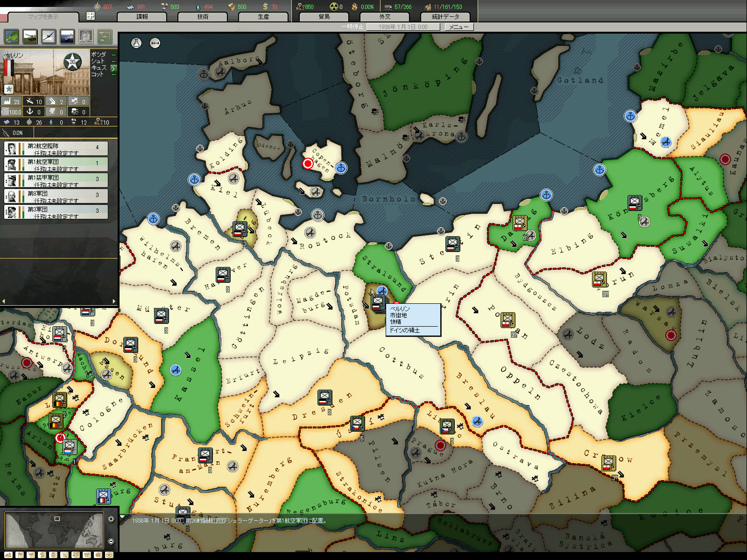This screenshot has height=560, width=747.
Task: Click the flask icon on the map
Action: 136,43
